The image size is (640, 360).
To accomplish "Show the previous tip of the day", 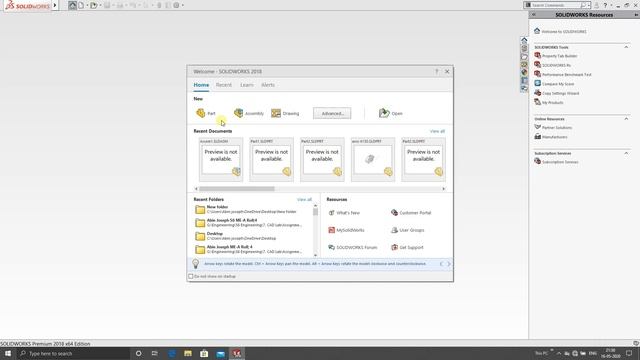I will tap(441, 264).
